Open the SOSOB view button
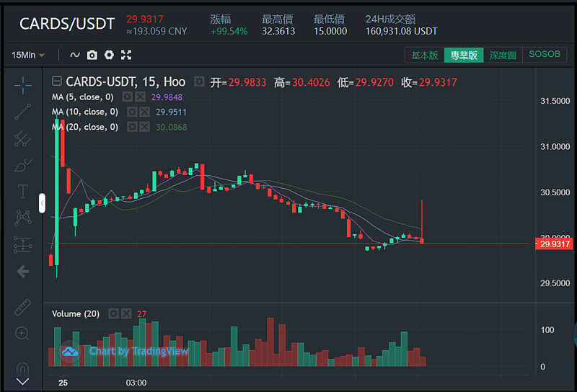The height and width of the screenshot is (392, 577). point(545,55)
